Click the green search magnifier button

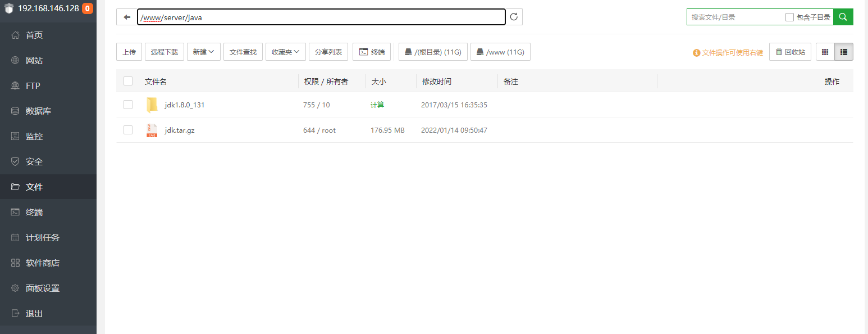point(843,17)
